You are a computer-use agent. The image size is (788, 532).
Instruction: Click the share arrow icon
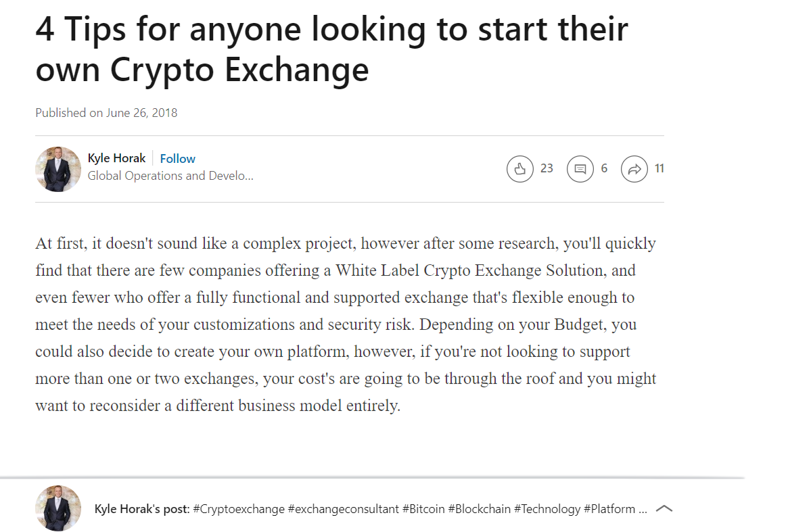tap(634, 169)
